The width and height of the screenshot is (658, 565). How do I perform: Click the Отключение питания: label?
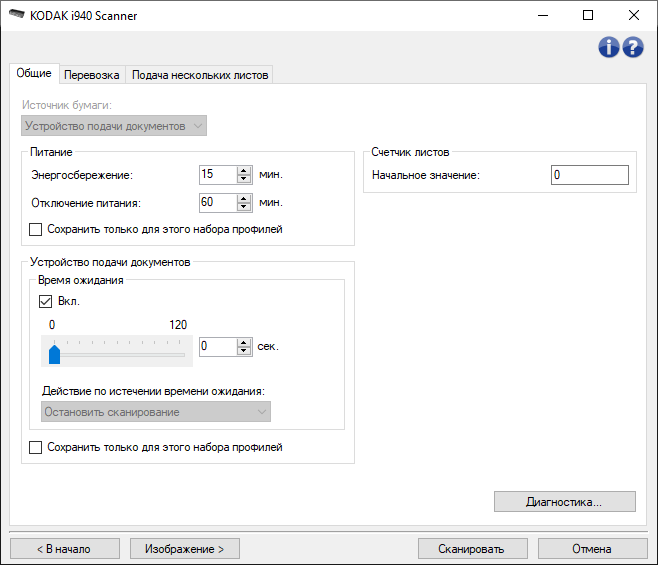86,203
